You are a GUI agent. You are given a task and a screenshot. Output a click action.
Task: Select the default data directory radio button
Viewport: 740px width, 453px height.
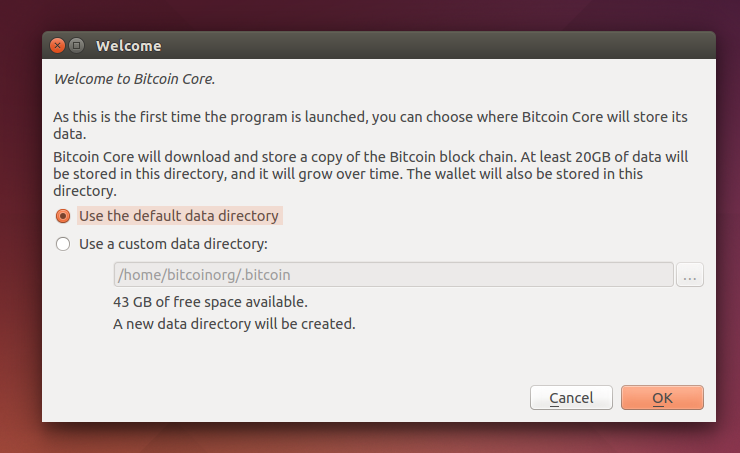point(63,216)
